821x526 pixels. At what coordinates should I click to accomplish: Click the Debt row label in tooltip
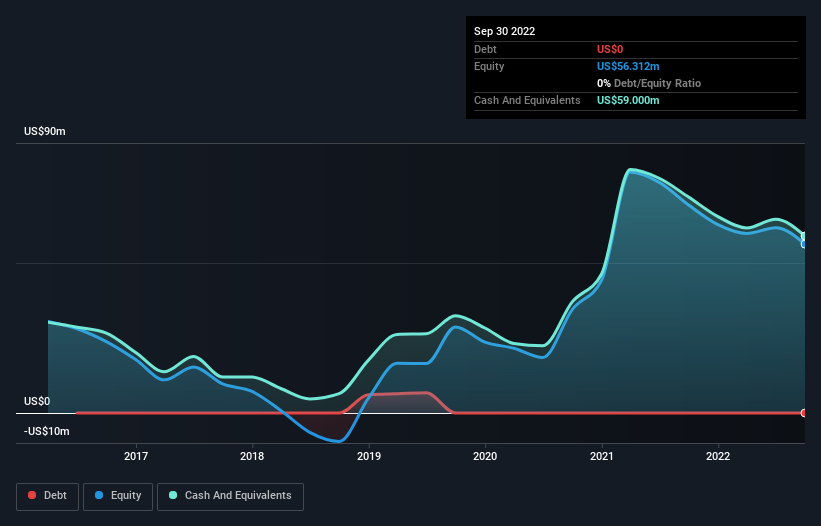(485, 49)
